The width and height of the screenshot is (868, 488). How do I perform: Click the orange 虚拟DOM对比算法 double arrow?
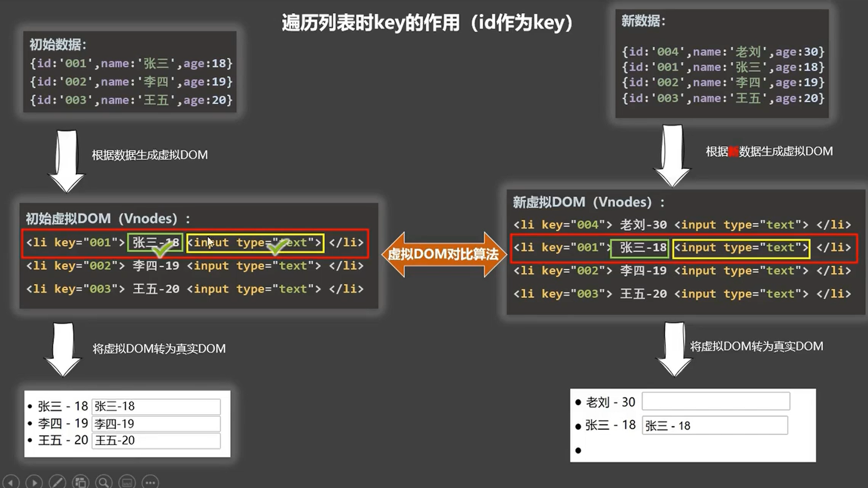[443, 254]
